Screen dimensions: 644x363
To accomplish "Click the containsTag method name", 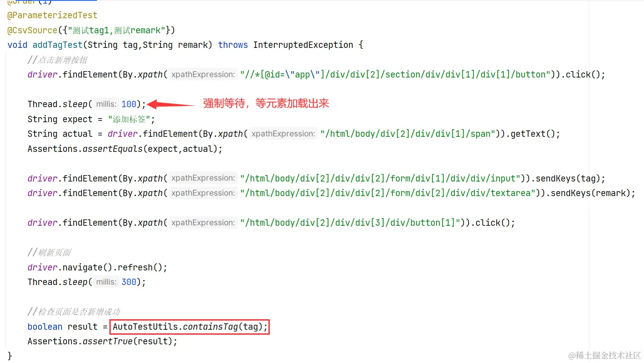I will click(x=211, y=327).
